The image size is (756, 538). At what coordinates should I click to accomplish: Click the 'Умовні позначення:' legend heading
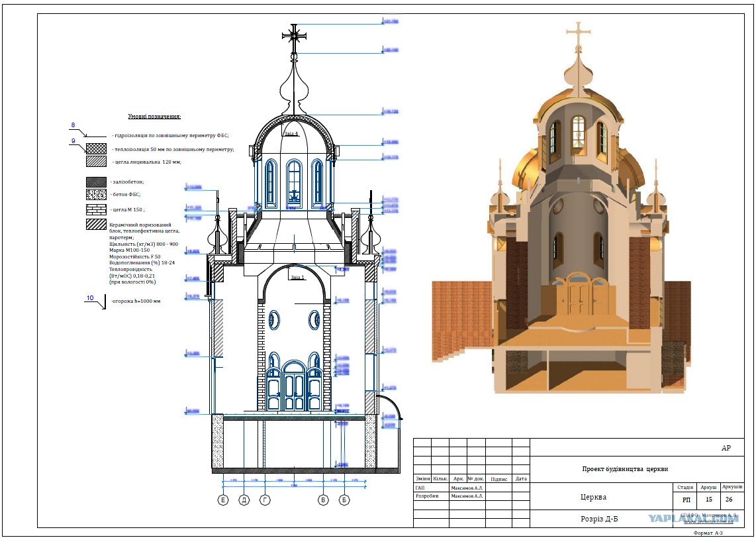[x=154, y=117]
